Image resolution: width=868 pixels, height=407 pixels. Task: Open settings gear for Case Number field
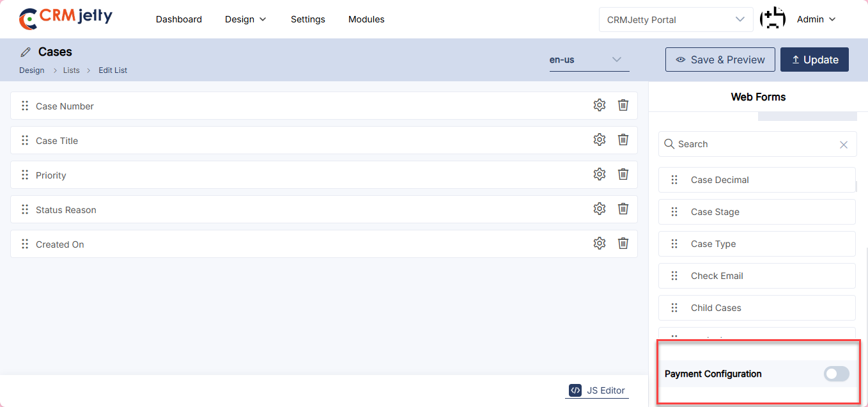(x=599, y=106)
